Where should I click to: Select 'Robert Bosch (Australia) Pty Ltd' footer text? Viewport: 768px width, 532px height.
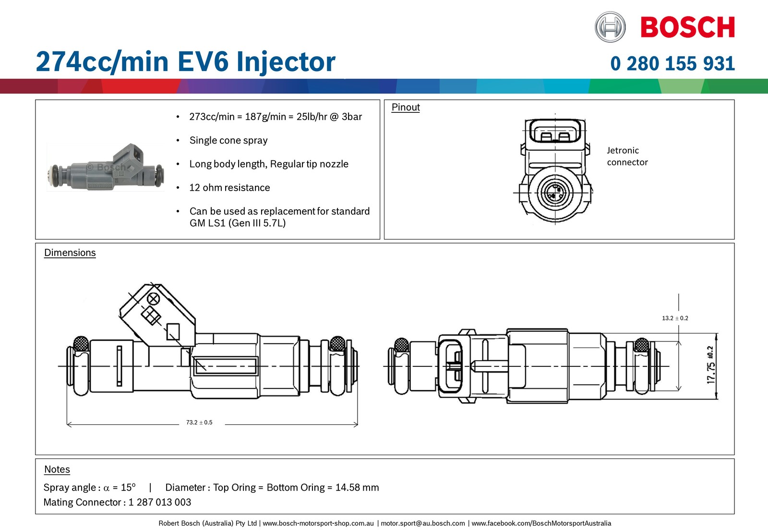(208, 523)
